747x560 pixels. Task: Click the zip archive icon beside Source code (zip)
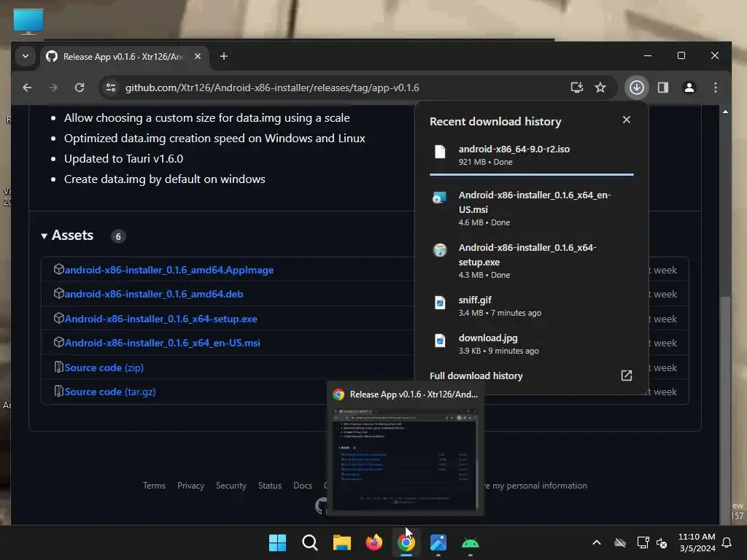point(58,367)
